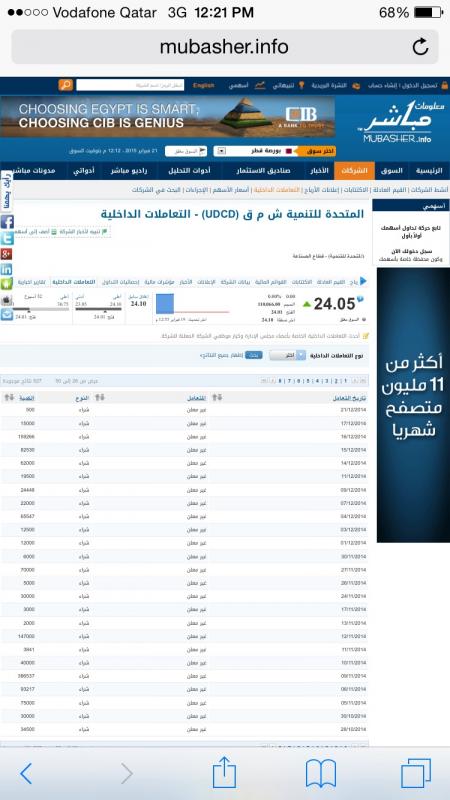
Task: Click the company name search field
Action: [x=130, y=85]
